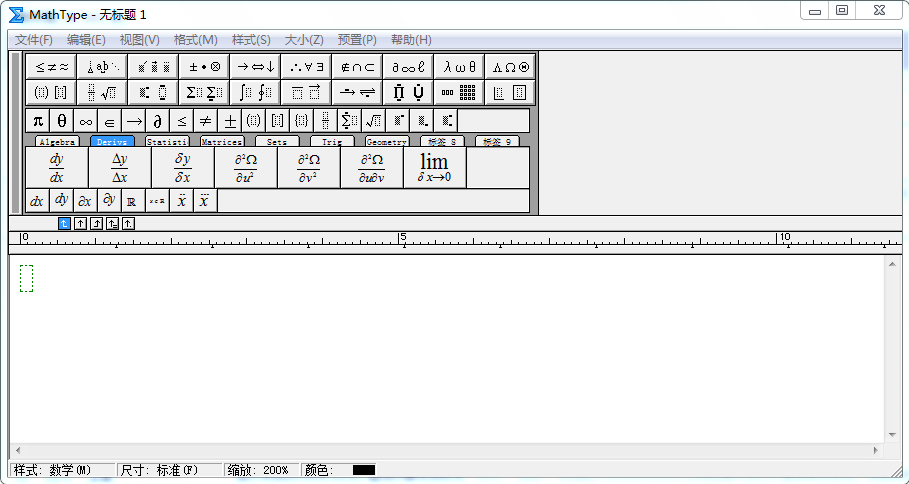Select the right-aligned tab stop button
Viewport: 909px width, 484px height.
point(96,223)
